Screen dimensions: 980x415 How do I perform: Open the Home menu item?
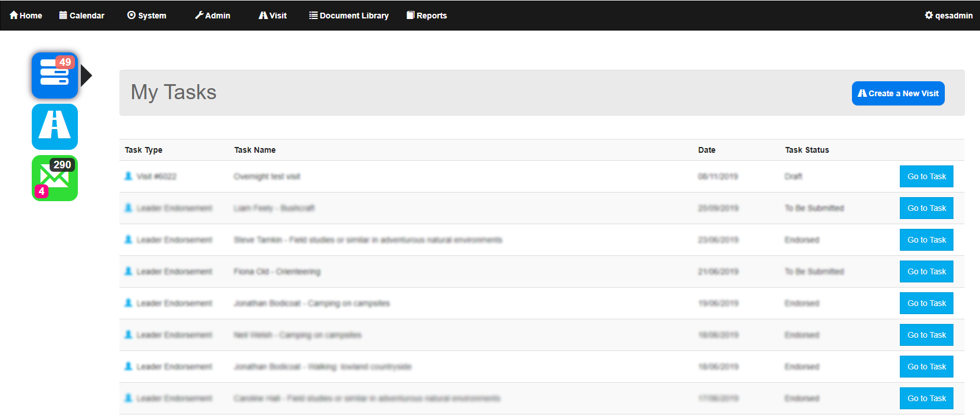click(26, 16)
